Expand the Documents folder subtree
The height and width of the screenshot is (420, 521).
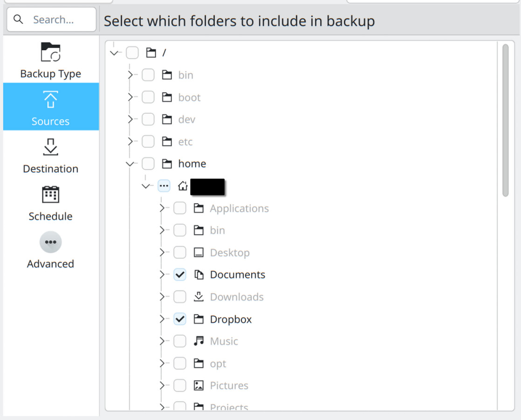[162, 275]
